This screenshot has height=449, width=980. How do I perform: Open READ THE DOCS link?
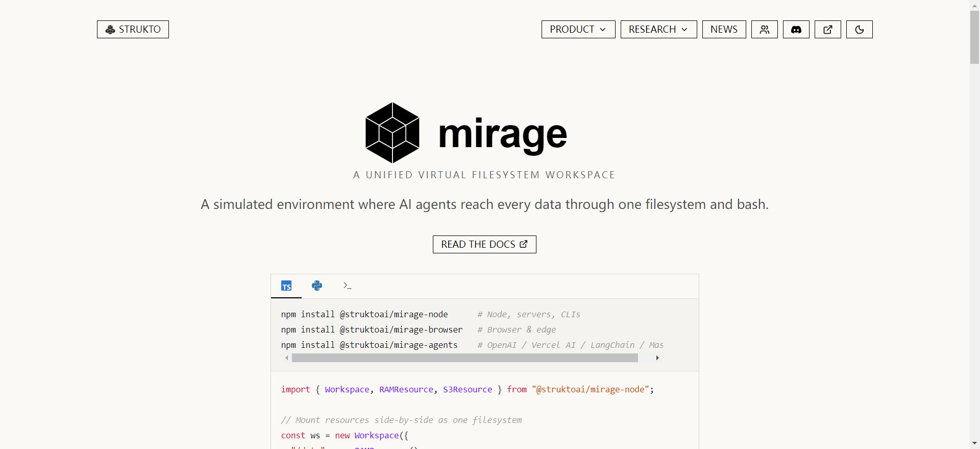pos(484,244)
